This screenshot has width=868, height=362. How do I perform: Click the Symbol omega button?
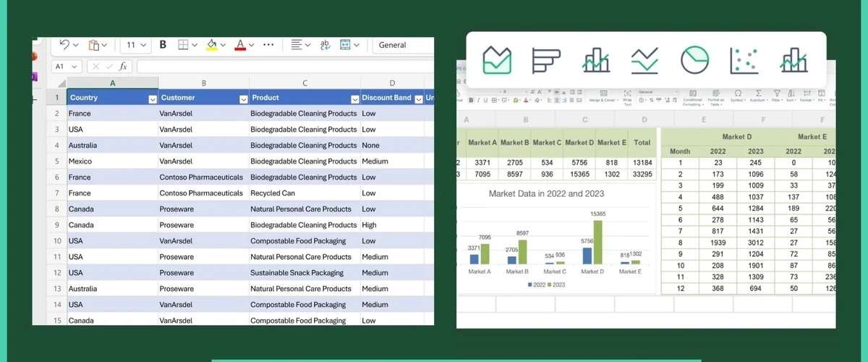[x=739, y=97]
